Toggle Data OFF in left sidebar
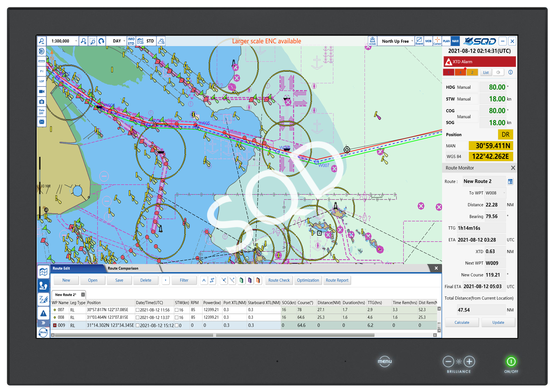Screen dimensions: 559x392 pos(42,112)
